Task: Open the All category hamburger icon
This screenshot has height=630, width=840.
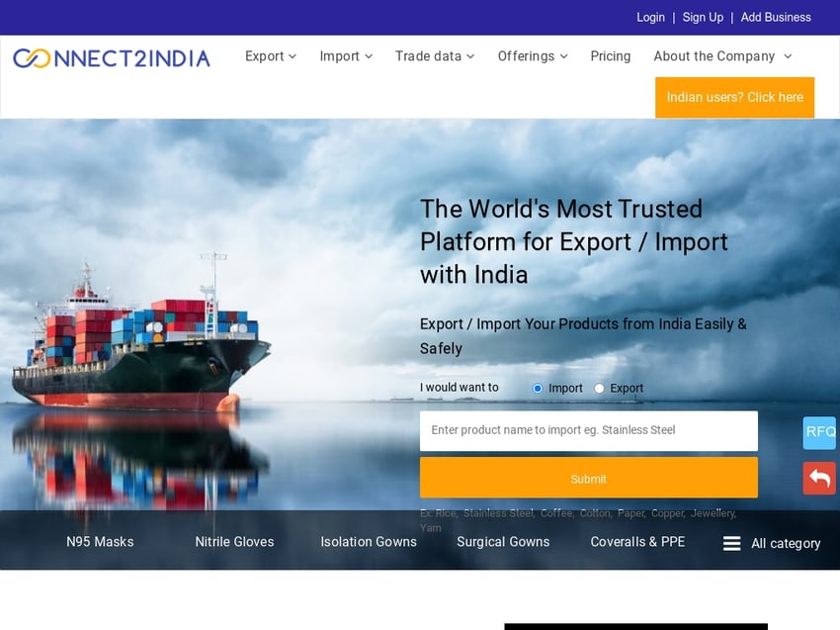Action: (731, 543)
